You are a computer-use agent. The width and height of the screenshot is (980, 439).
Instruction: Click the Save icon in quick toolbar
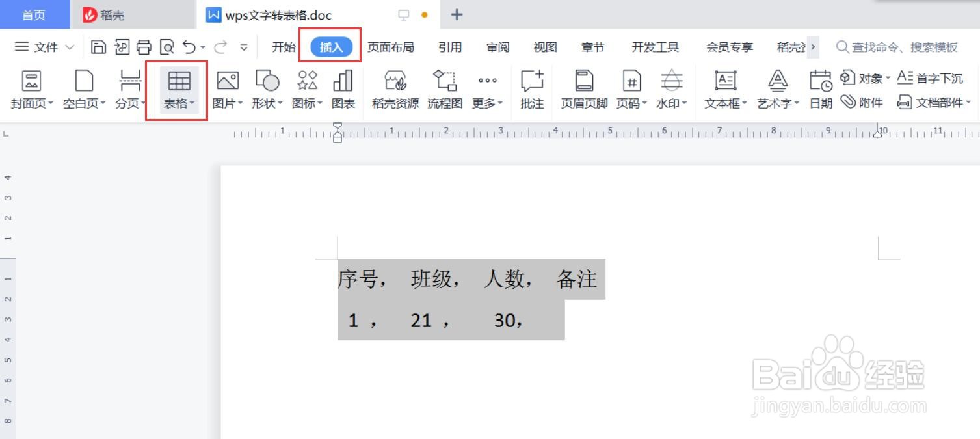pos(98,47)
